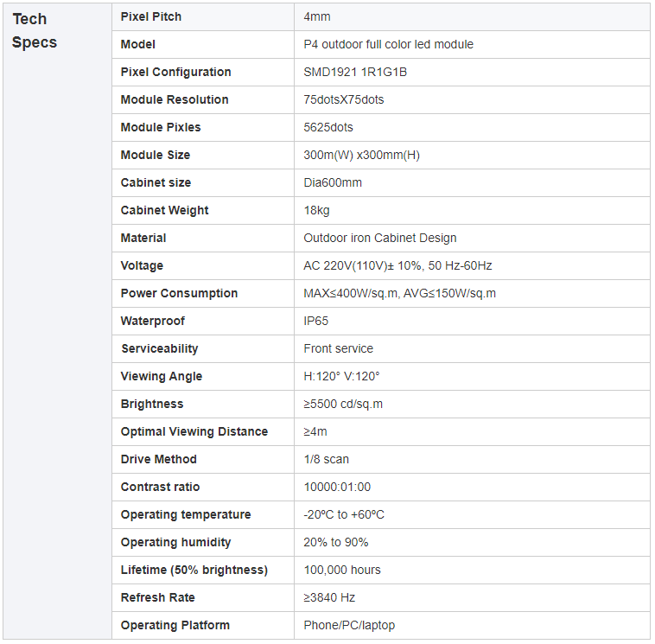Click the SMD1921 1R1G1B value
The image size is (655, 644).
point(355,72)
